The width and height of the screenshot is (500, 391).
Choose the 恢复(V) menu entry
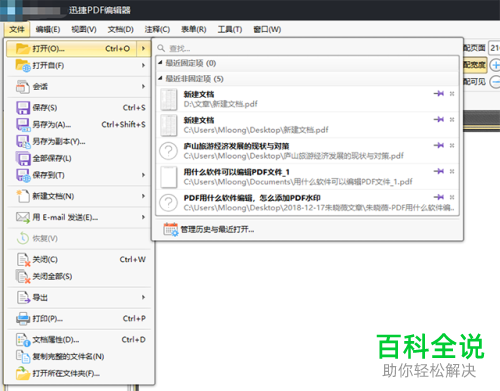(79, 238)
